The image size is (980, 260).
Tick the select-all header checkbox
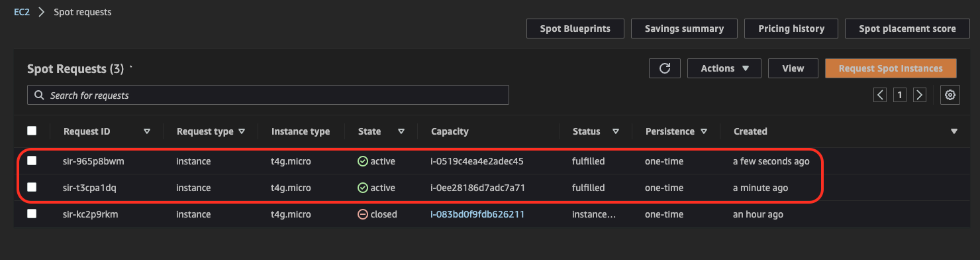(32, 131)
